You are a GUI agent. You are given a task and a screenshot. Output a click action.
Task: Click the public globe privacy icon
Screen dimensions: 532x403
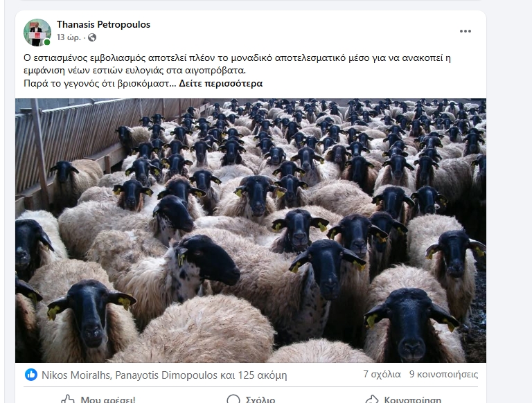(92, 37)
